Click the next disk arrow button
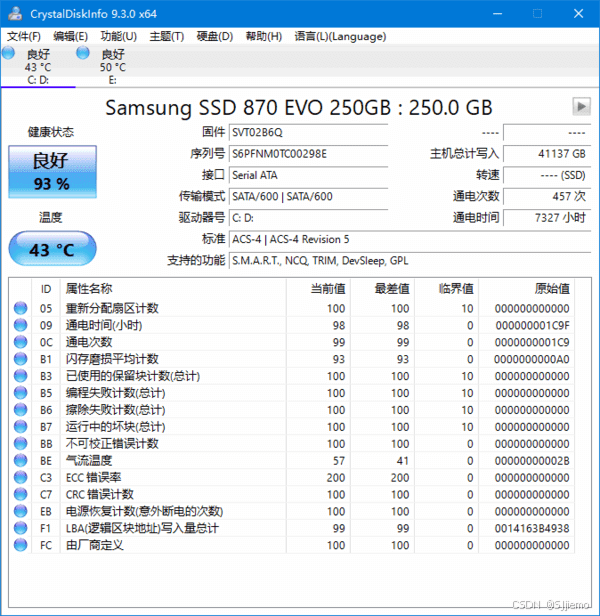600x616 pixels. 581,106
